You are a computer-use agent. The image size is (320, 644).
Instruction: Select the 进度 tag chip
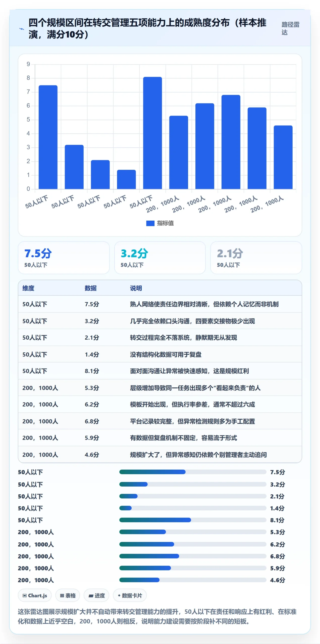click(x=96, y=595)
